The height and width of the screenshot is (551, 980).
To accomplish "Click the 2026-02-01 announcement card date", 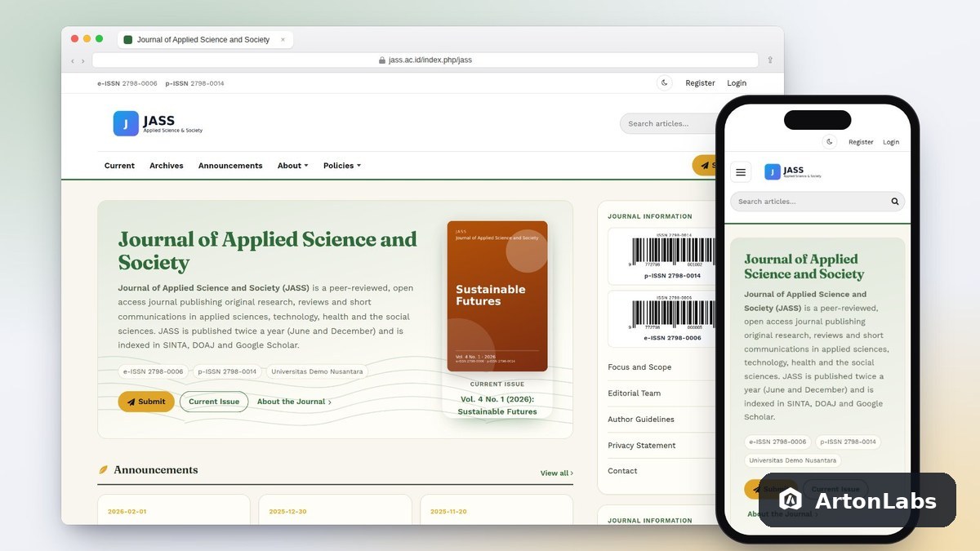I will pyautogui.click(x=127, y=512).
